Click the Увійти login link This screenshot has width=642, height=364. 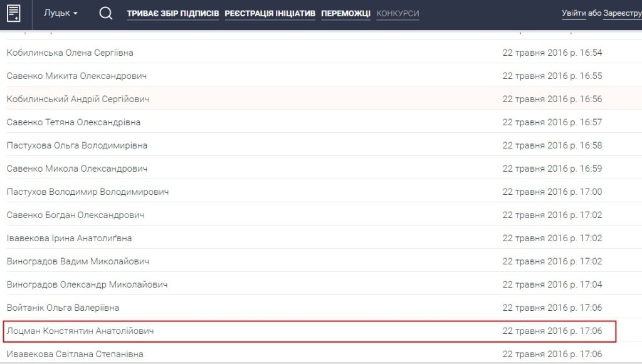pyautogui.click(x=574, y=13)
